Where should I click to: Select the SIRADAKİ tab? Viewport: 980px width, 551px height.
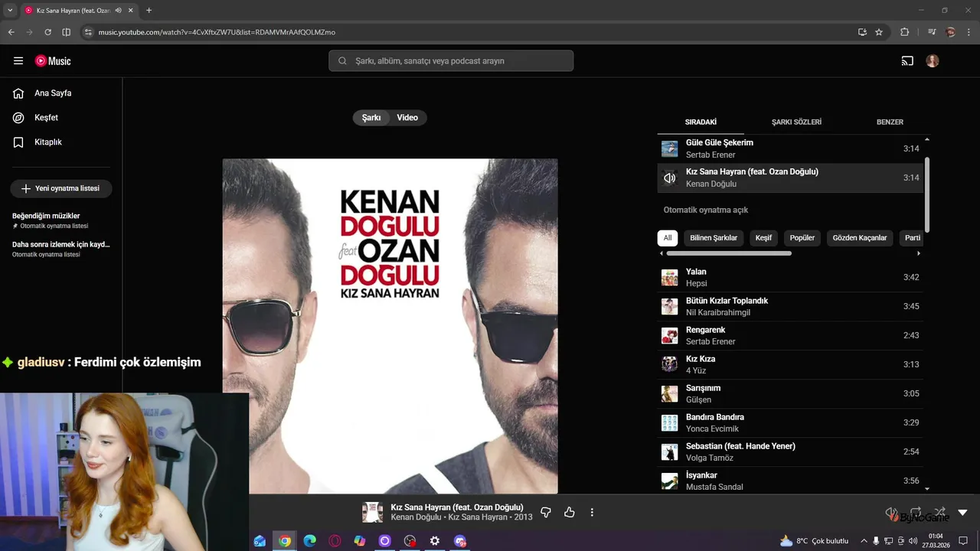pos(701,122)
